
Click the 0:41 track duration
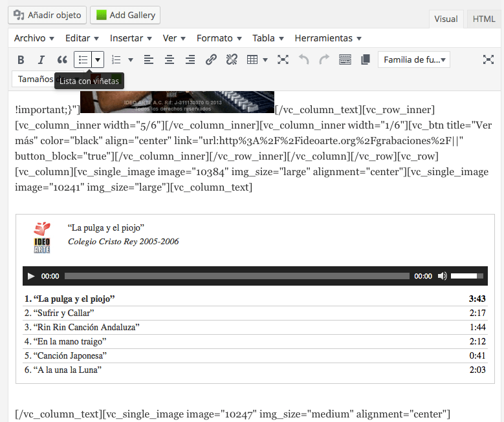477,356
